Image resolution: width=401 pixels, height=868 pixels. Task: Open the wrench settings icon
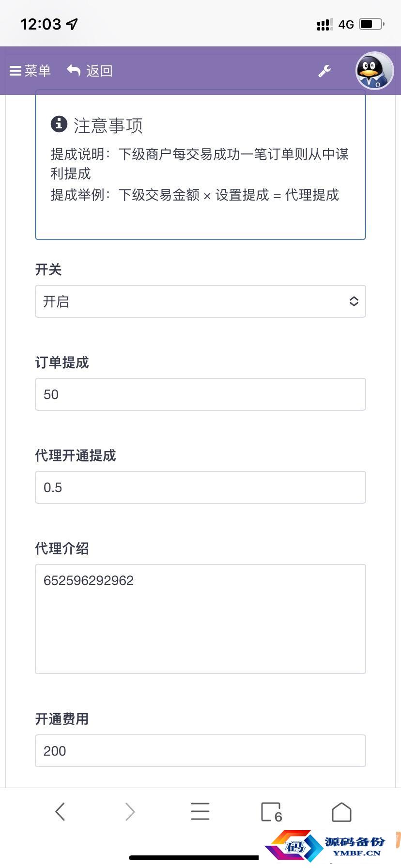coord(324,71)
